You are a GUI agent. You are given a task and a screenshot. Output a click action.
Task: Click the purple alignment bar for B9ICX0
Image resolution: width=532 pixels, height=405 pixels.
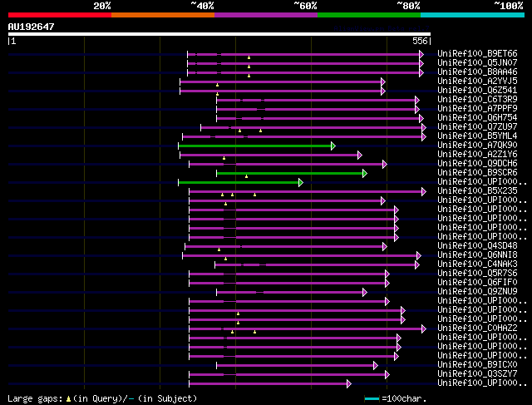click(x=295, y=366)
